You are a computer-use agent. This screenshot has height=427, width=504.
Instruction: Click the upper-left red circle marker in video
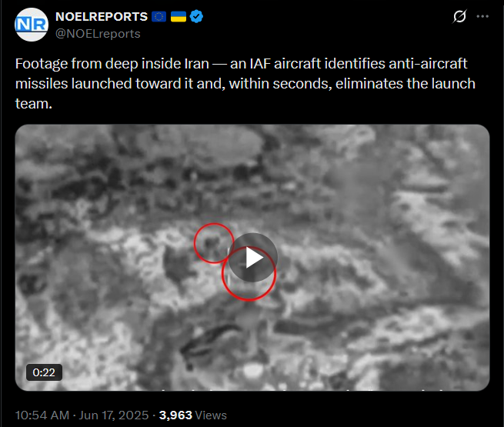pyautogui.click(x=214, y=243)
